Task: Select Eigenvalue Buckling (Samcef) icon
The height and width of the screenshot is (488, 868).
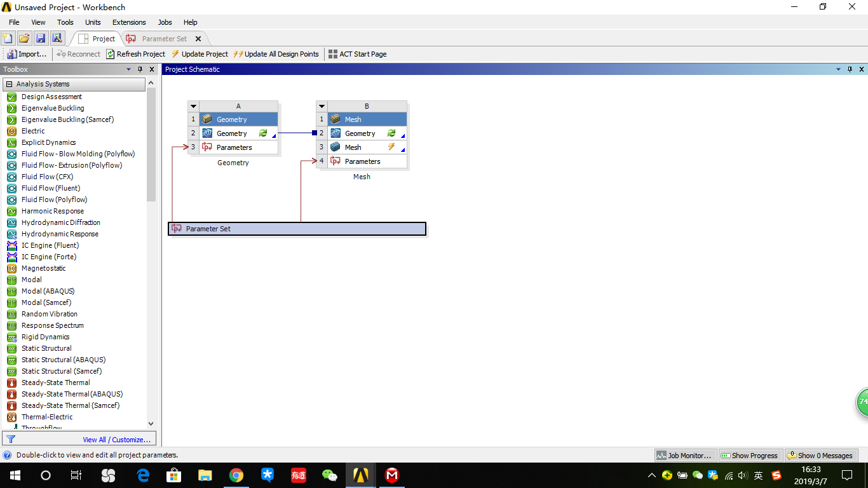Action: click(11, 119)
